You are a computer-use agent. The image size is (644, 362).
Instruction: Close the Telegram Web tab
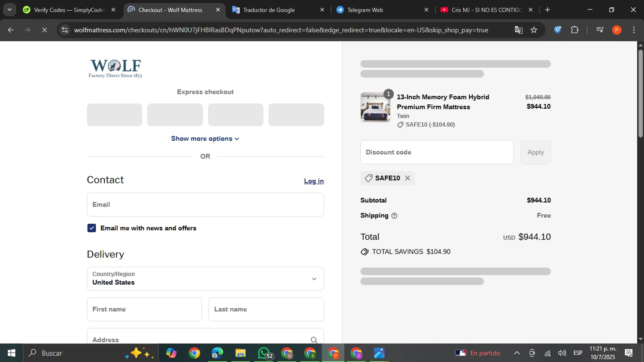426,9
